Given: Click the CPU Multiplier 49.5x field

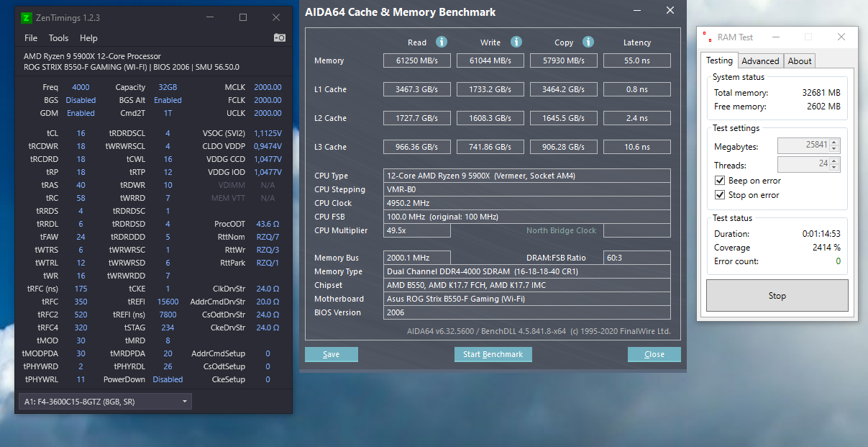Looking at the screenshot, I should pyautogui.click(x=417, y=230).
